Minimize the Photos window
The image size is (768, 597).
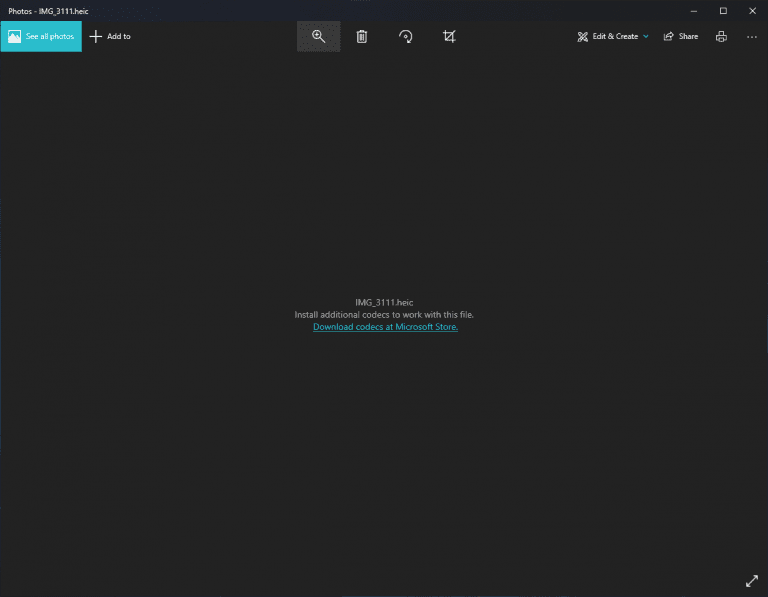pos(694,11)
